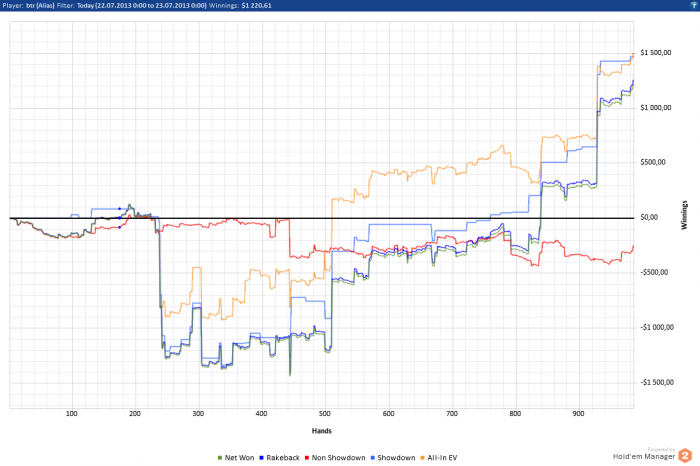Click the 400 hands x-axis label
Viewport: 700px width, 466px height.
point(262,414)
